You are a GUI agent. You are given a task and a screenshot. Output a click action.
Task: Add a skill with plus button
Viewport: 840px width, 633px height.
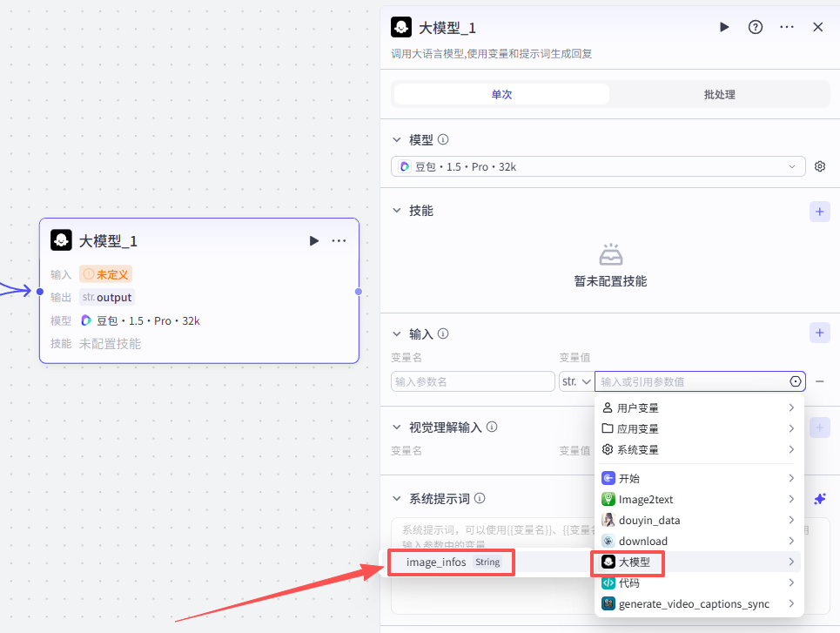click(x=819, y=211)
